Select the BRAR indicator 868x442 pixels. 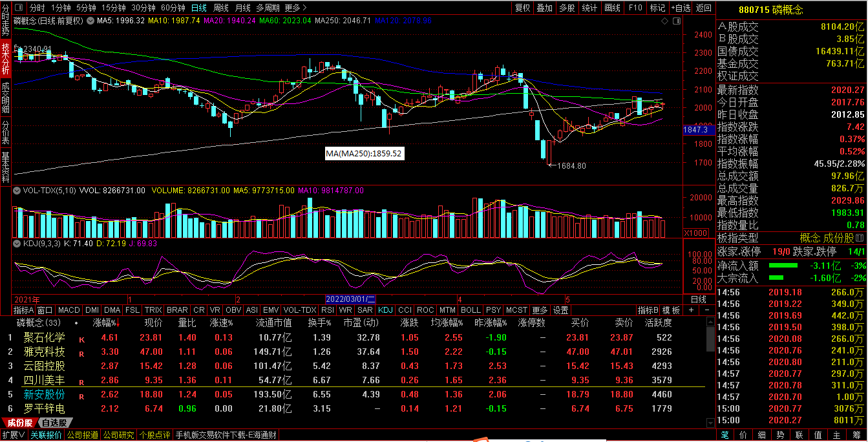(178, 310)
